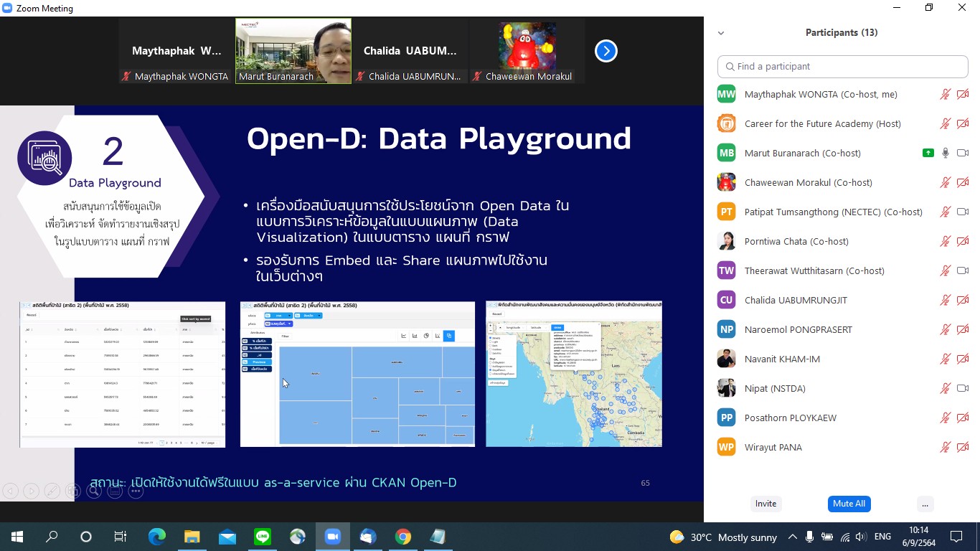
Task: Click Chaweewan Morakul's camera-off icon
Action: pos(963,182)
